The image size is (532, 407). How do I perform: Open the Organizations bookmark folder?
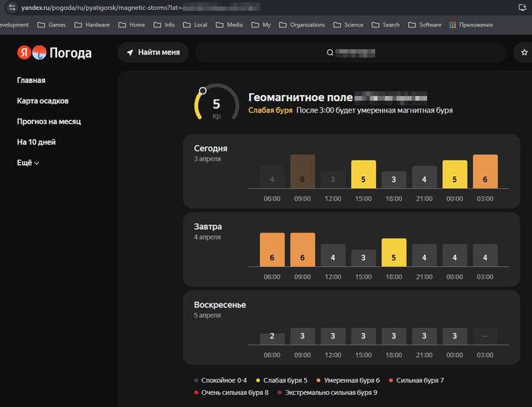coord(302,25)
